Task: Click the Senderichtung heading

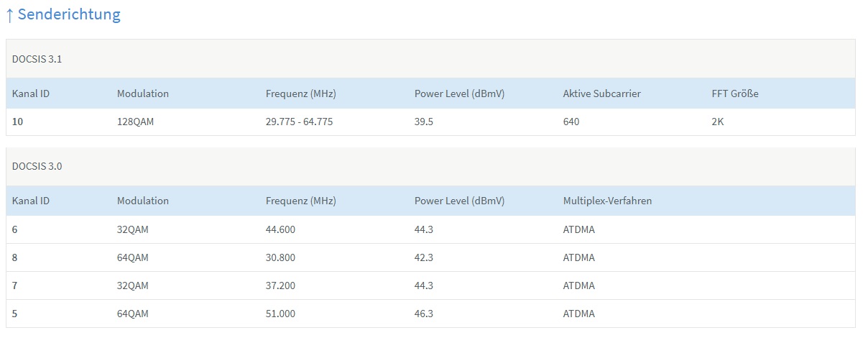Action: point(69,14)
